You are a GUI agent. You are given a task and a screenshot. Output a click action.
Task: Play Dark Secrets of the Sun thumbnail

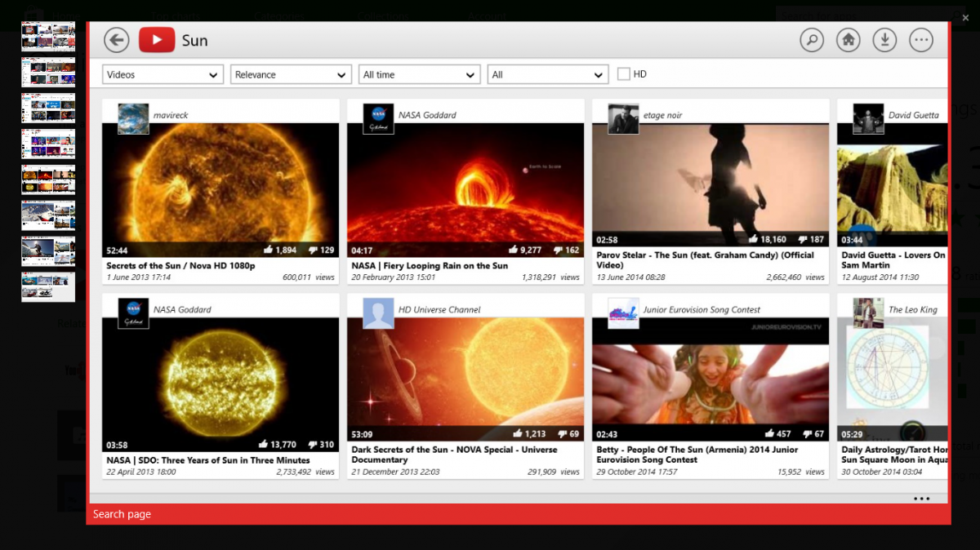[465, 379]
